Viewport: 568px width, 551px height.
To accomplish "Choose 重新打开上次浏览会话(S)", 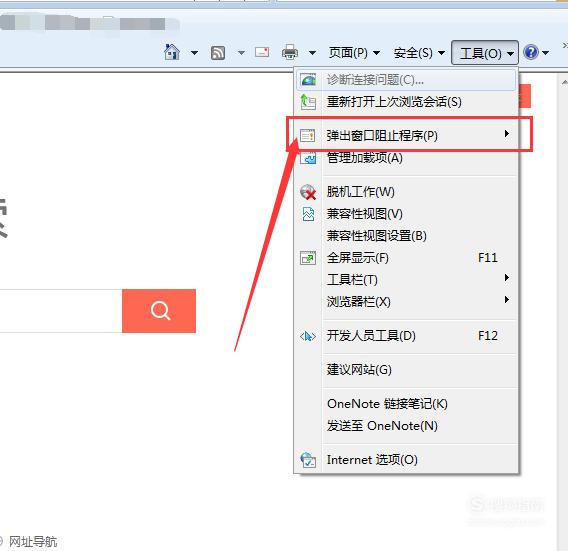I will [406, 102].
